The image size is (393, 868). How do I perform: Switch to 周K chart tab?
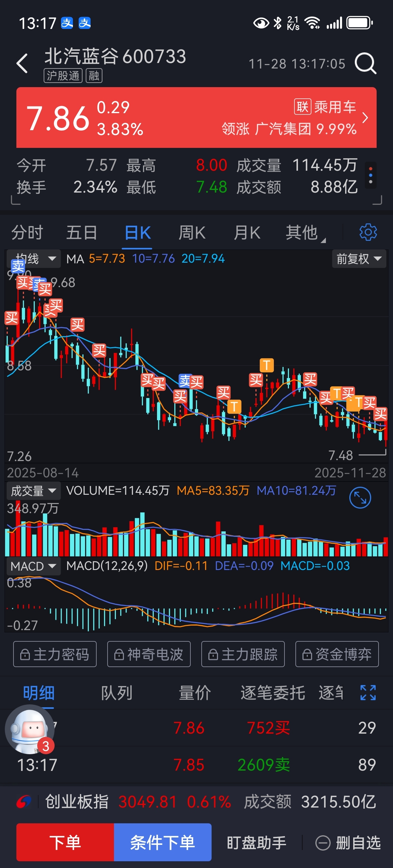192,232
